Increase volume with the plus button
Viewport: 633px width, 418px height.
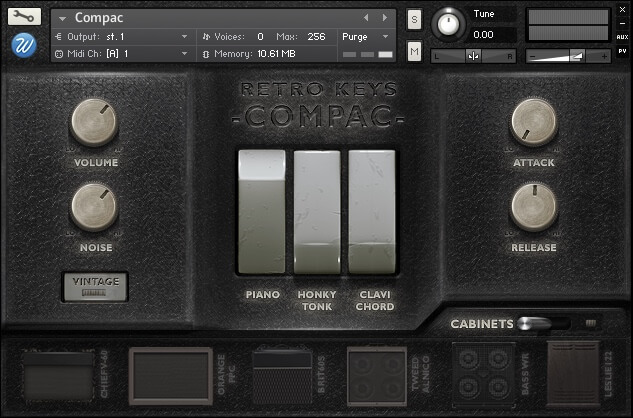click(604, 56)
